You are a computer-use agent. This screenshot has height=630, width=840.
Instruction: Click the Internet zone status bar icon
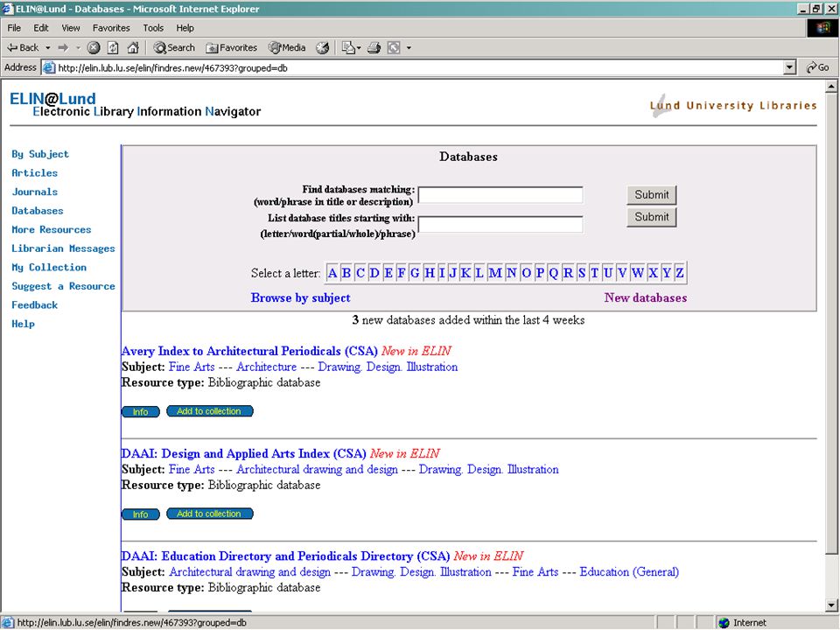[x=724, y=622]
